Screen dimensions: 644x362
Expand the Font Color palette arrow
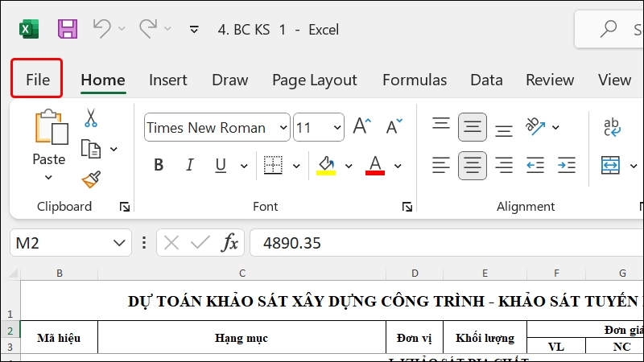coord(398,166)
